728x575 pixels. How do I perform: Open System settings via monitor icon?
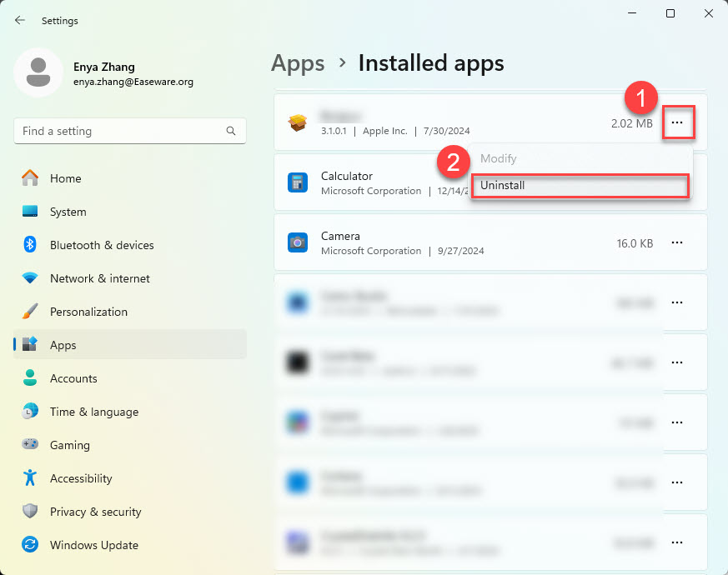[31, 212]
